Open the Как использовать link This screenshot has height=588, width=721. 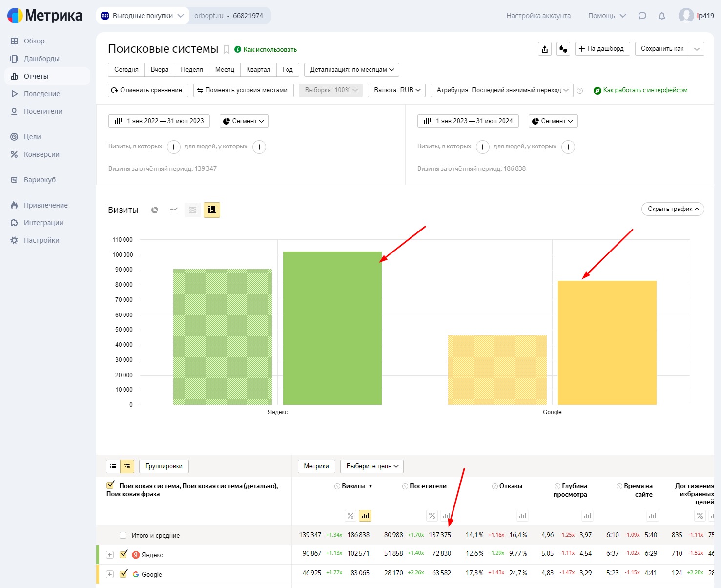coord(266,49)
